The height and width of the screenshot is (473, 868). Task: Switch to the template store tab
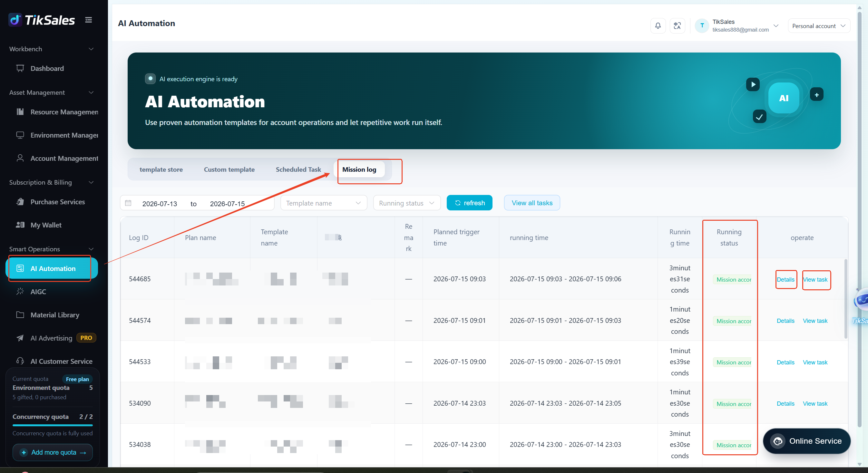161,169
